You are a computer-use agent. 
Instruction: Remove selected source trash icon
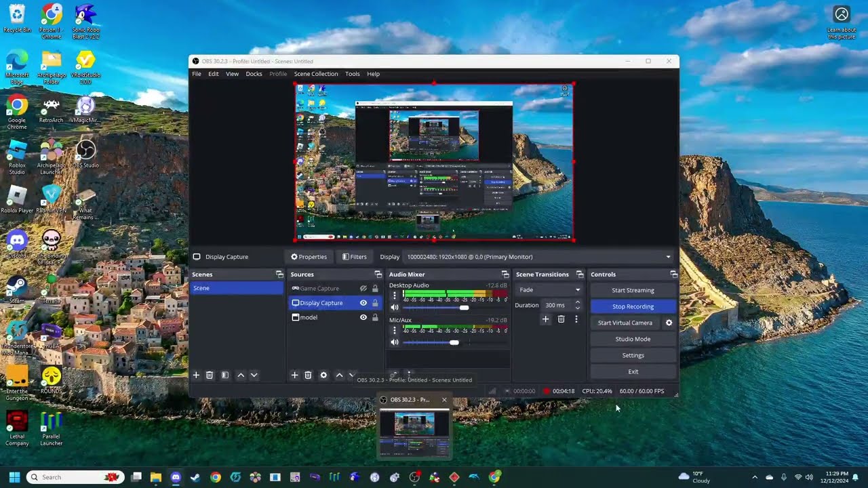point(308,375)
